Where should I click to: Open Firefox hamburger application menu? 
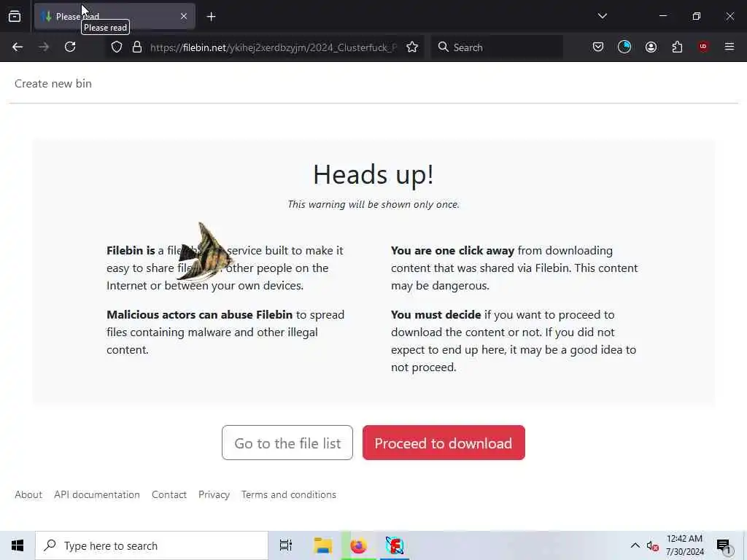[x=729, y=47]
